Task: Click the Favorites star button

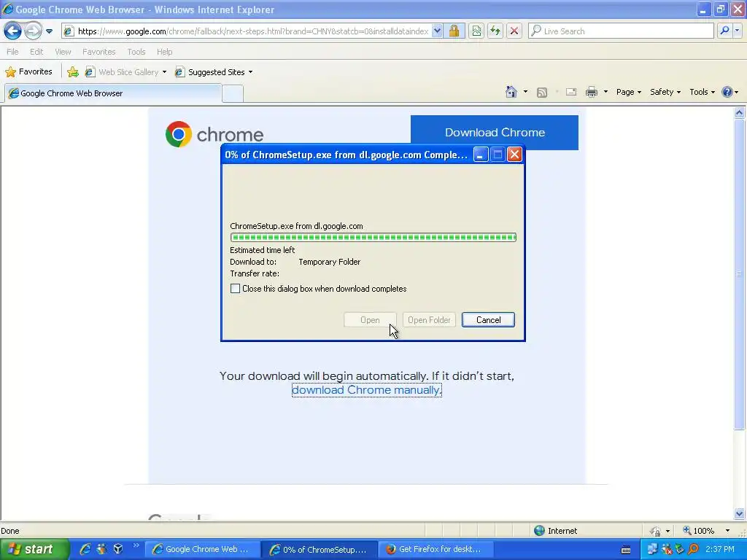Action: pos(28,72)
